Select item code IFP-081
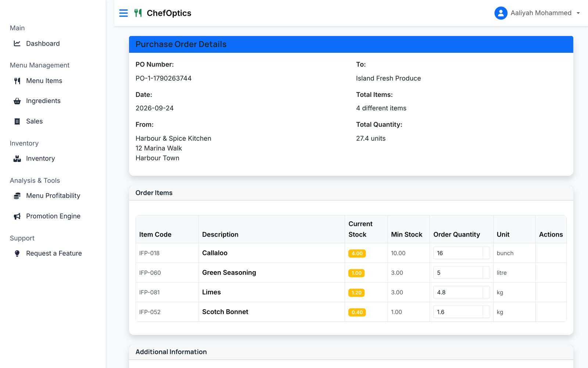The width and height of the screenshot is (588, 368). coord(149,292)
